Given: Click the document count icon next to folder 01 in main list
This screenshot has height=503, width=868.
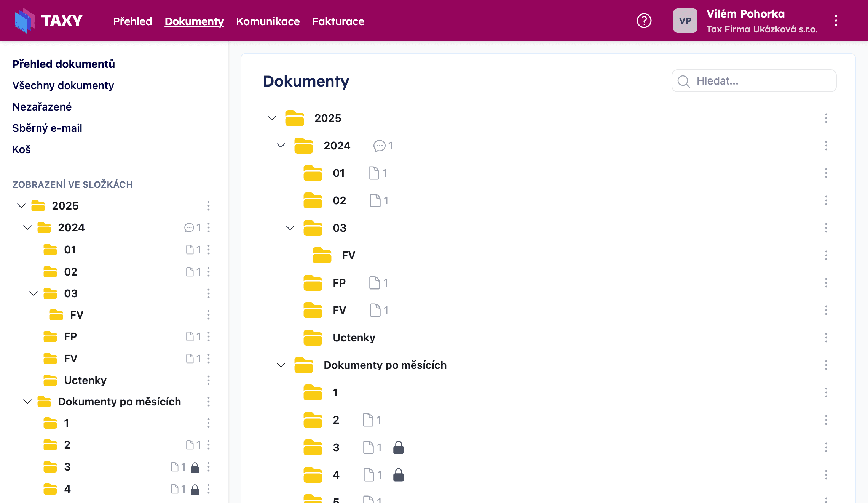Looking at the screenshot, I should (x=374, y=173).
